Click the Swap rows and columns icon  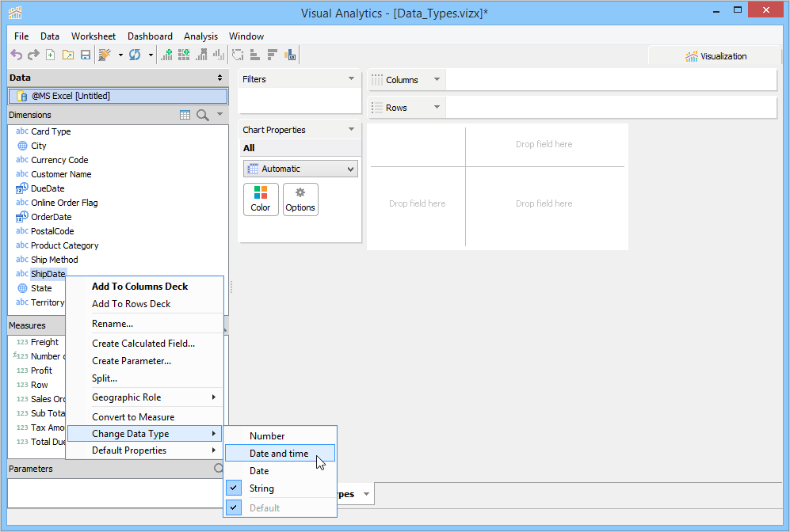(237, 55)
